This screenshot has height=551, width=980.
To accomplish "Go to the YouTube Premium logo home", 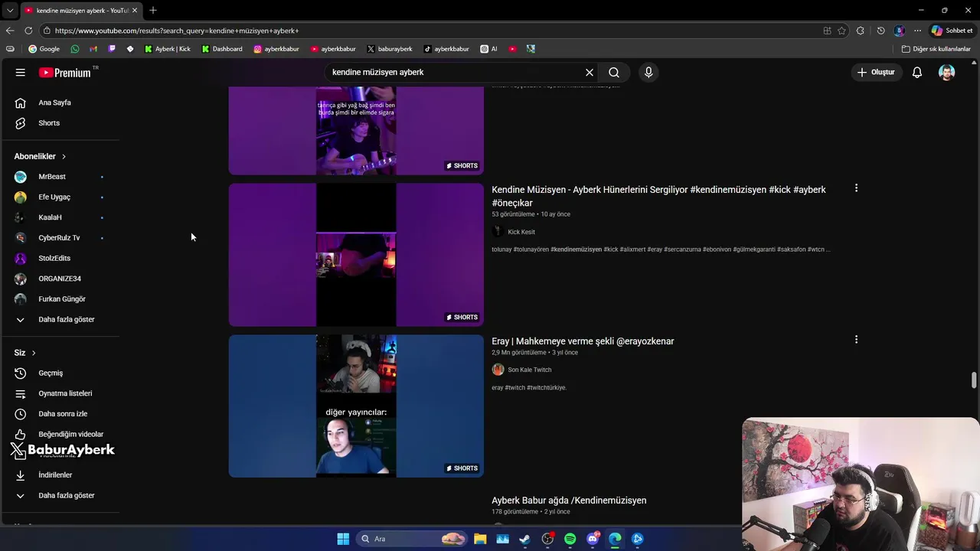I will 66,73.
